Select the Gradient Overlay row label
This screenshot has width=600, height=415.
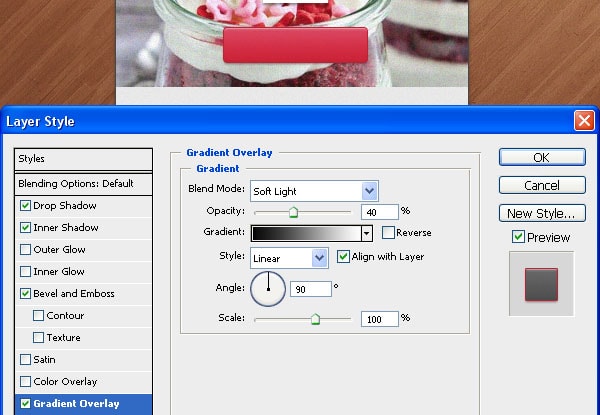click(x=76, y=404)
